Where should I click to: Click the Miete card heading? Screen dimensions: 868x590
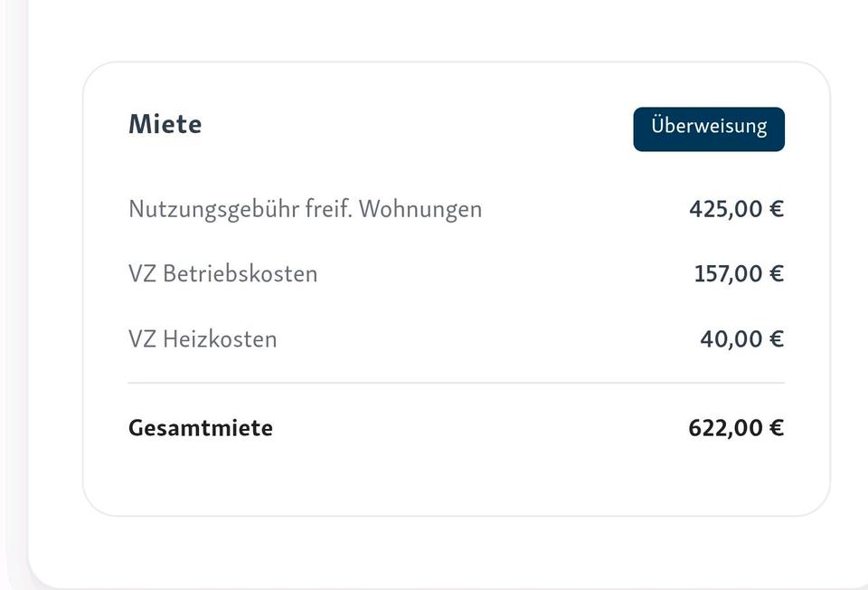165,124
